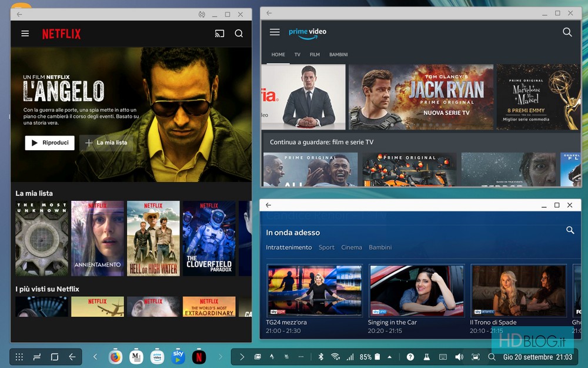Launch Firefox from the taskbar
This screenshot has width=588, height=368.
click(115, 357)
